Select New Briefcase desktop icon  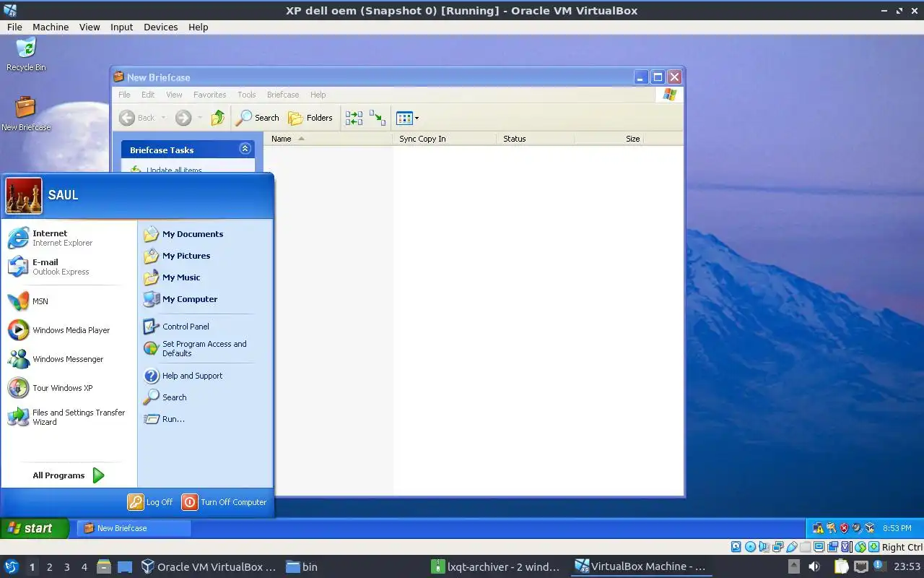(x=26, y=113)
